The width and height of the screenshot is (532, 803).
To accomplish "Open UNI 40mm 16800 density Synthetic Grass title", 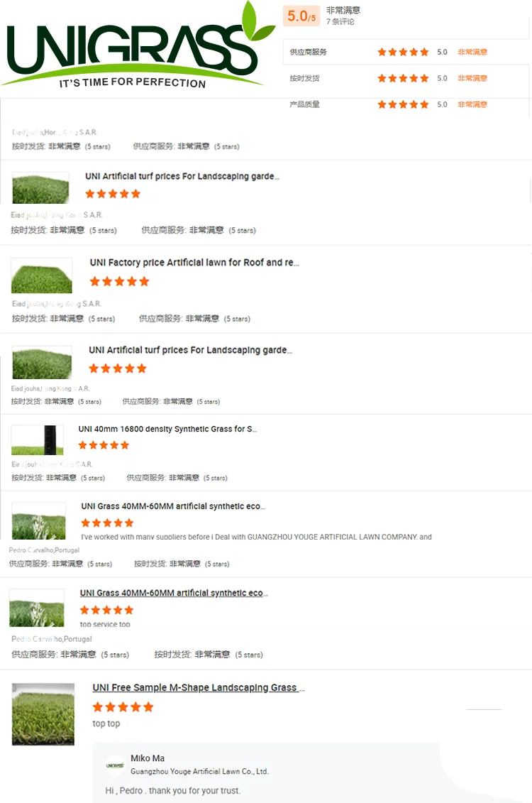I will 168,429.
